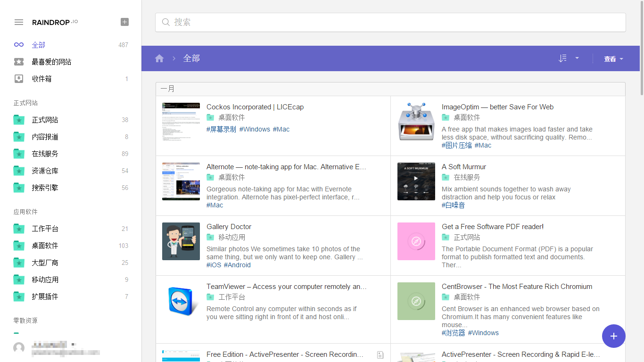
Task: Collapse the 正式网站 group header
Action: coord(25,103)
